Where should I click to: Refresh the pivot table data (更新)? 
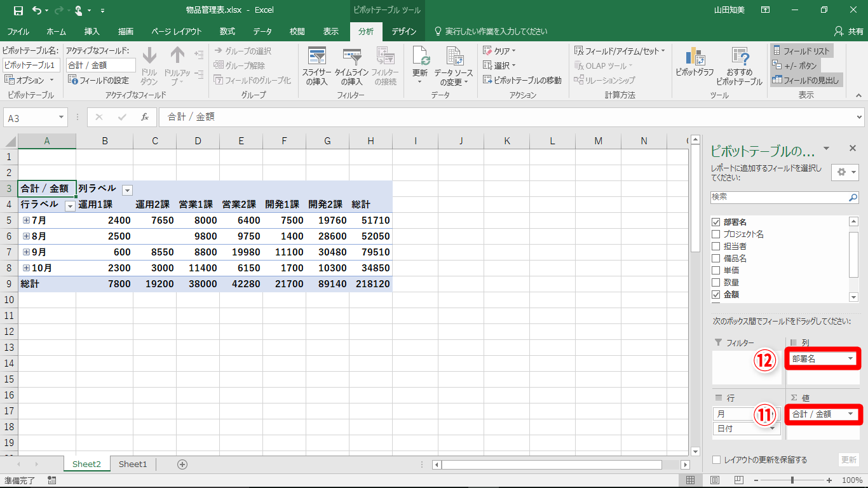[x=420, y=65]
